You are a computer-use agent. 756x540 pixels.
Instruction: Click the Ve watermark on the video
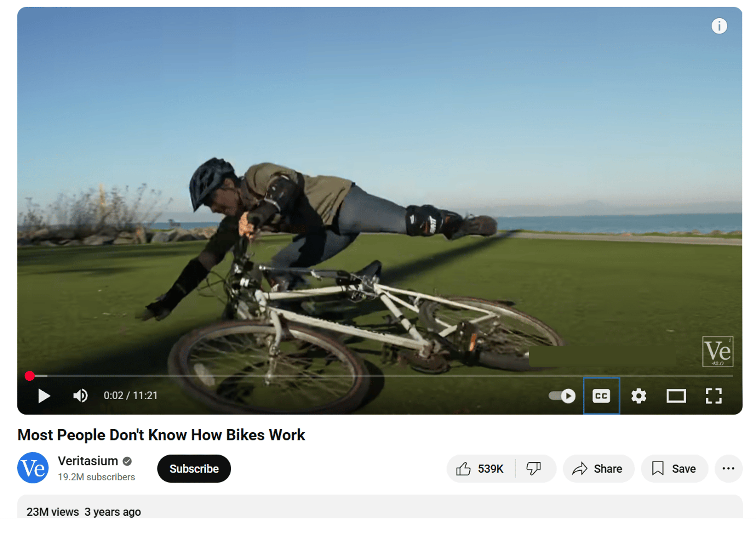point(718,351)
